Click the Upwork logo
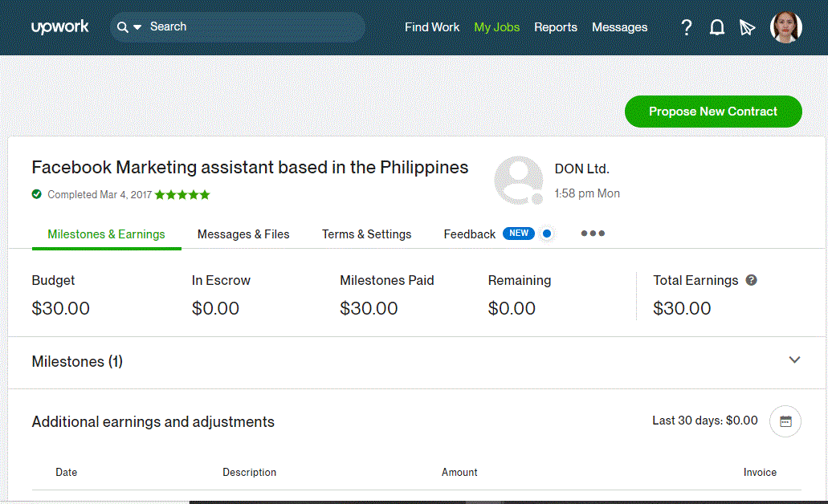Viewport: 828px width, 504px height. coord(59,26)
